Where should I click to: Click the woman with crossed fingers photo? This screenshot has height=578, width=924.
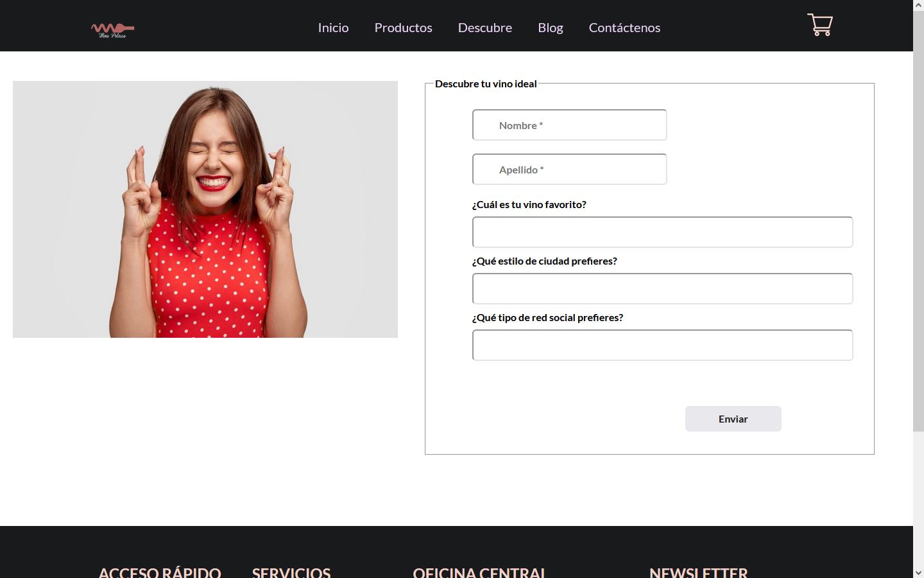(x=205, y=209)
